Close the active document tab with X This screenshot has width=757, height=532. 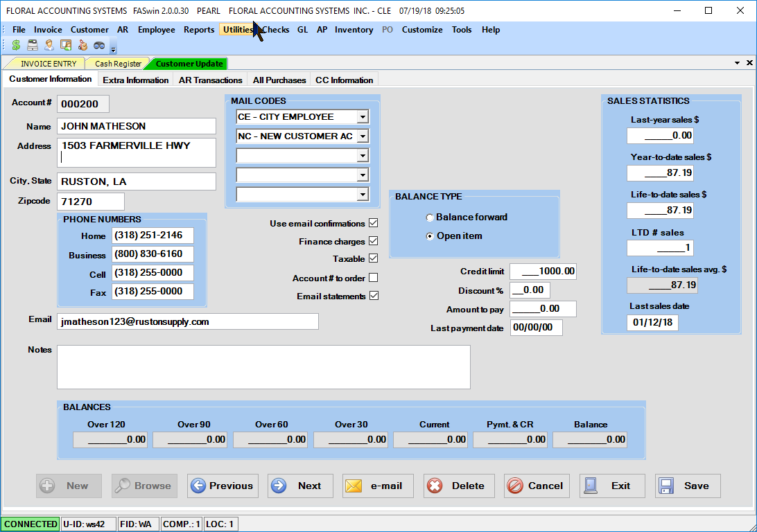(749, 63)
